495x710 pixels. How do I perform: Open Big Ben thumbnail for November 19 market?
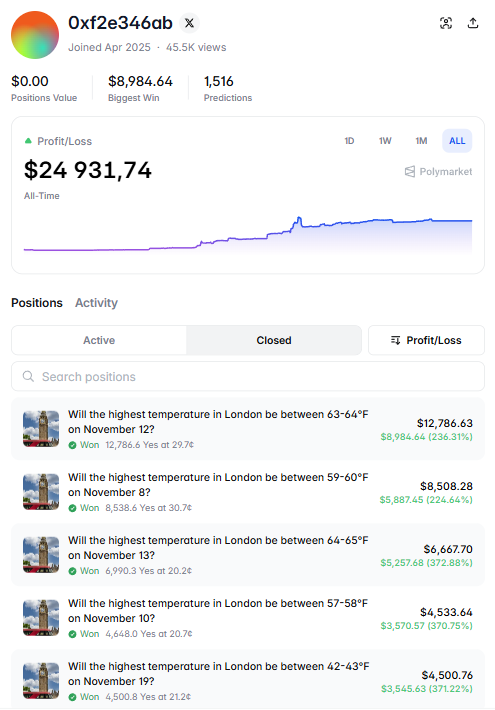[41, 681]
